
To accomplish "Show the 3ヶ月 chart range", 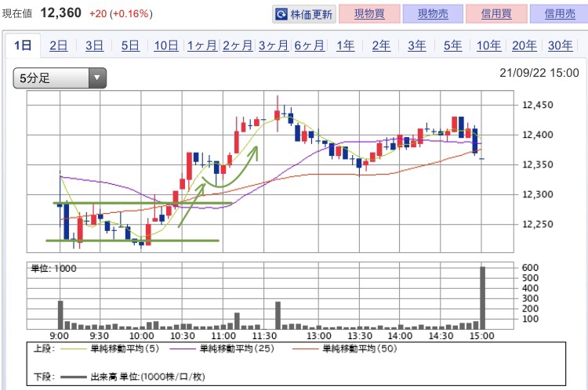I will pyautogui.click(x=274, y=45).
